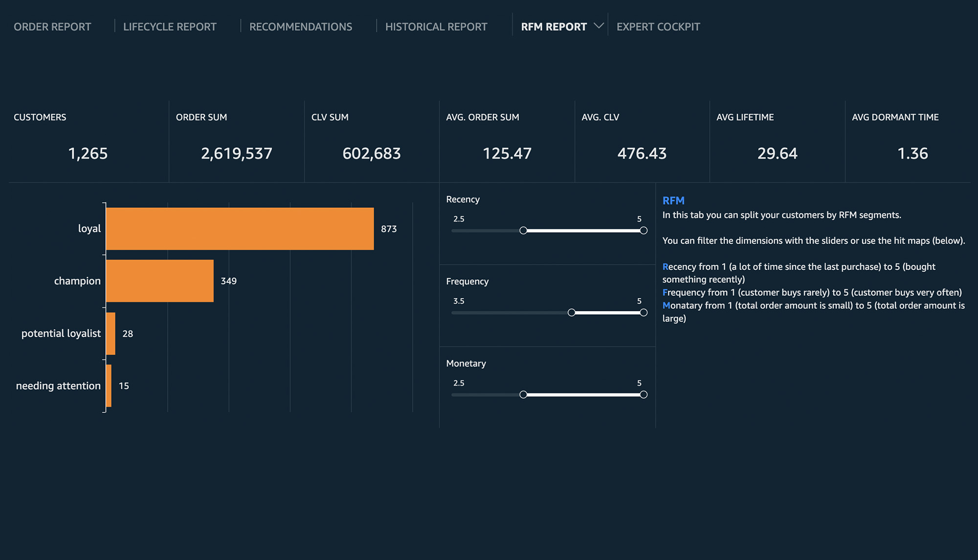Open the RFM Report dropdown chevron
The height and width of the screenshot is (560, 978).
coord(599,25)
